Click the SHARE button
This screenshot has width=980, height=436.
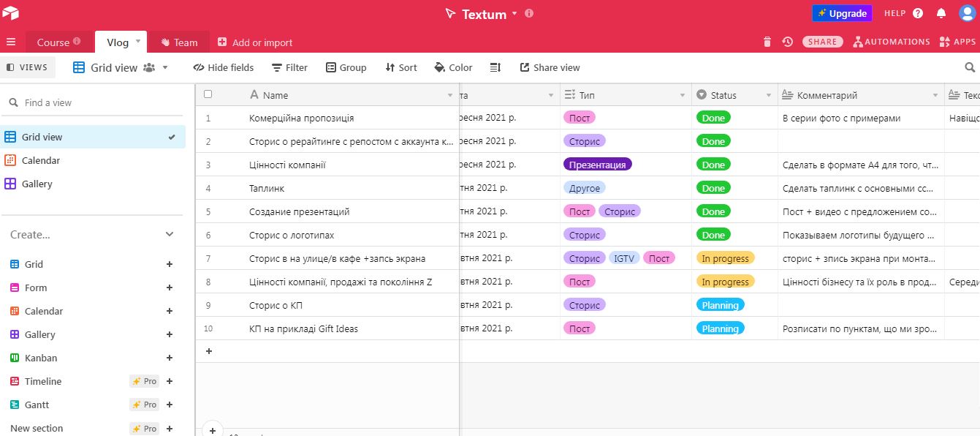pyautogui.click(x=822, y=42)
